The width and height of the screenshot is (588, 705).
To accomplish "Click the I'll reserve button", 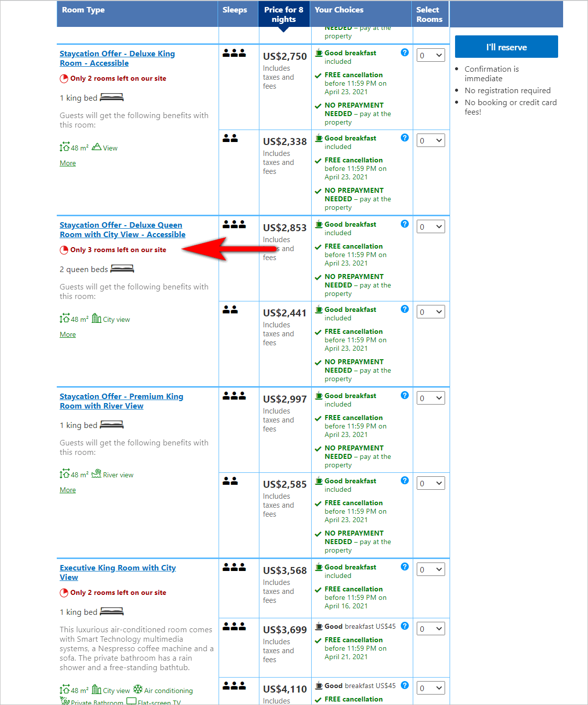I will click(506, 46).
